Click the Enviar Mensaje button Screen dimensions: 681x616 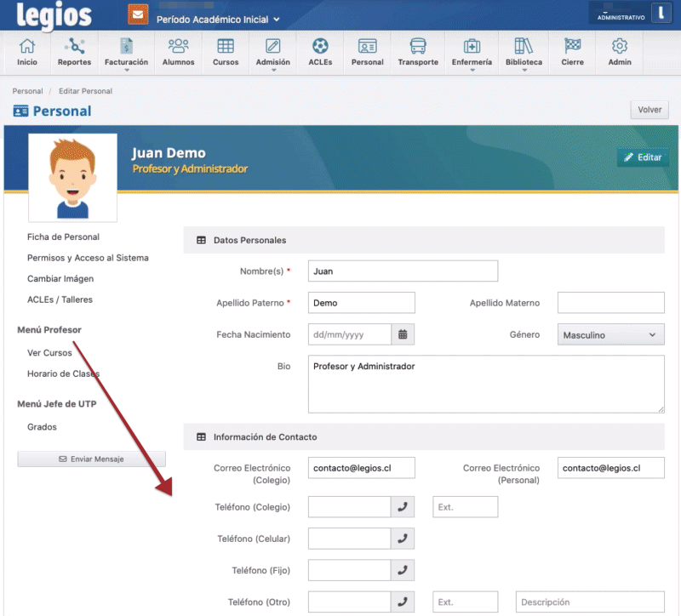click(x=91, y=459)
